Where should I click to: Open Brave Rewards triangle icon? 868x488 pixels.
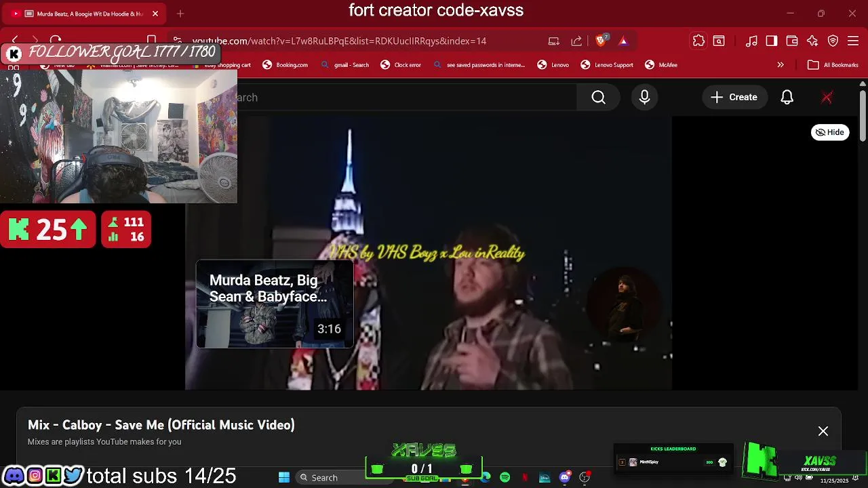623,41
